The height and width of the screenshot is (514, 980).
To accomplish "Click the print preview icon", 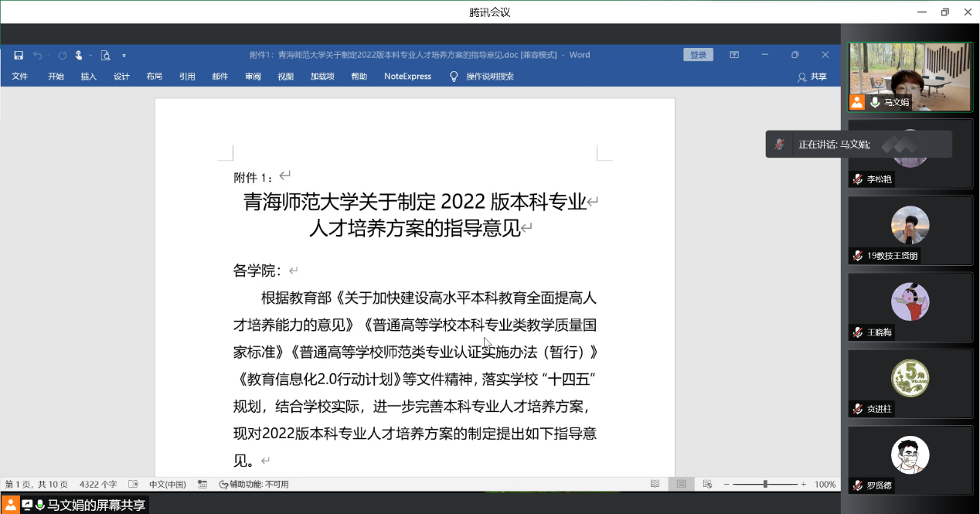I will pyautogui.click(x=105, y=55).
